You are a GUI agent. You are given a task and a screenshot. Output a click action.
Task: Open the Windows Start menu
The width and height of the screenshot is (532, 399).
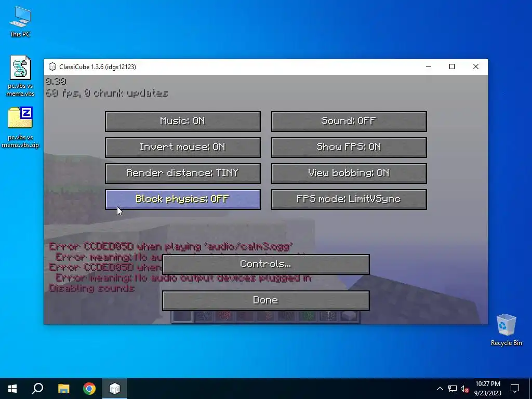[x=12, y=389]
